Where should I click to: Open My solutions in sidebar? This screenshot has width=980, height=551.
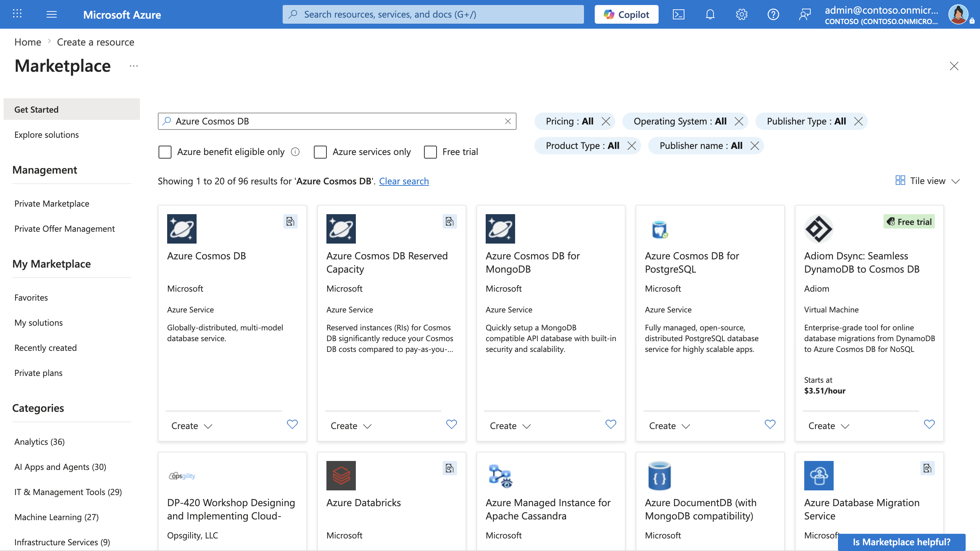click(x=38, y=323)
